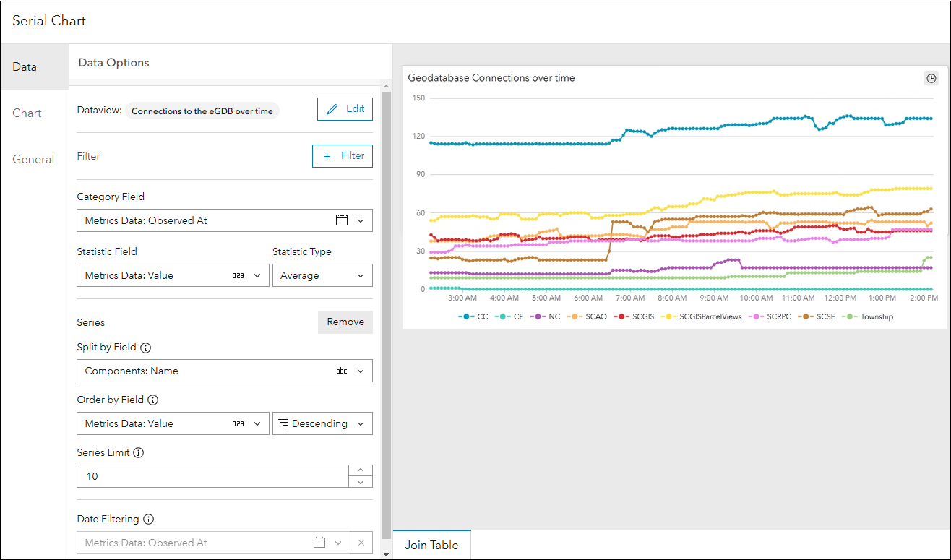Image resolution: width=951 pixels, height=560 pixels.
Task: Click the calendar icon in Date Filtering field
Action: point(319,543)
